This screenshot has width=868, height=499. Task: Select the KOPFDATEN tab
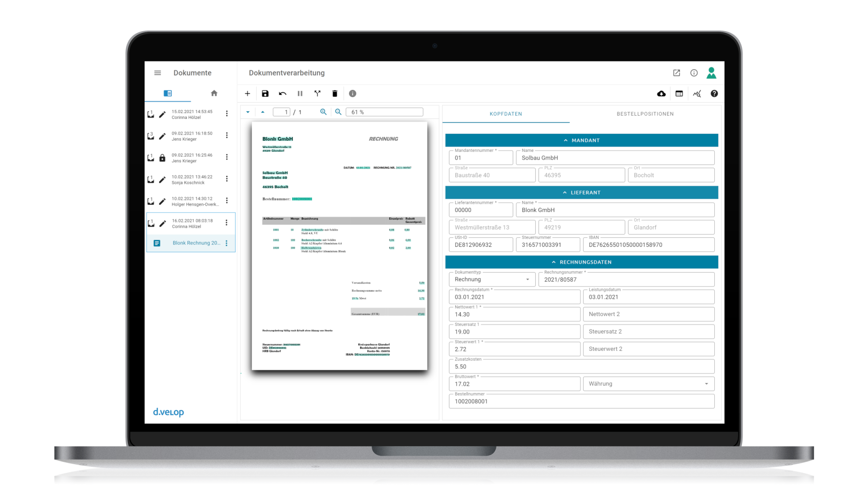(x=505, y=114)
